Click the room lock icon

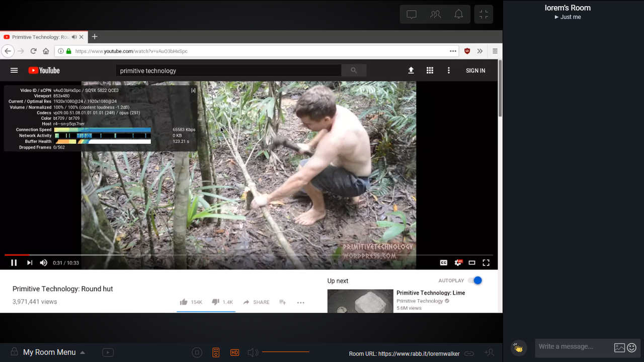pos(15,352)
